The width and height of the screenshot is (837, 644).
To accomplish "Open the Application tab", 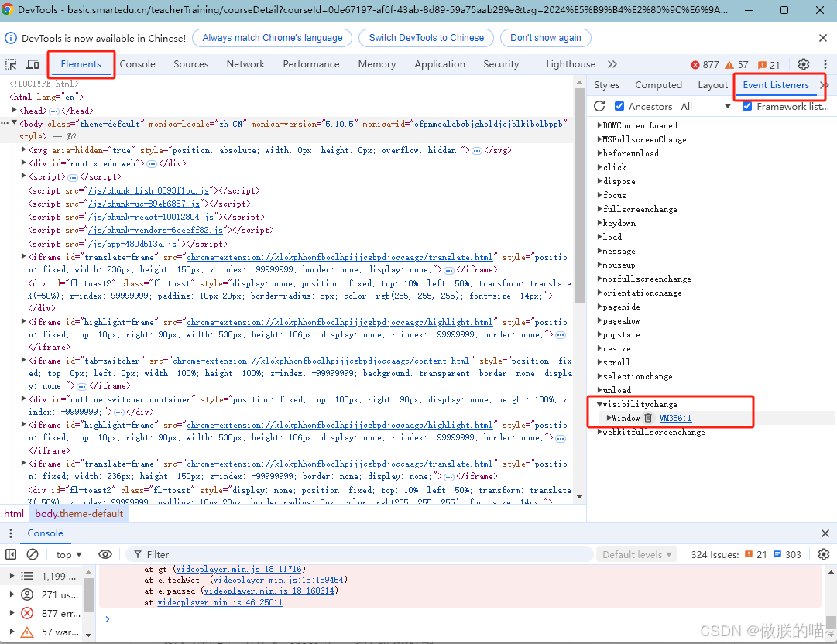I will click(x=440, y=64).
